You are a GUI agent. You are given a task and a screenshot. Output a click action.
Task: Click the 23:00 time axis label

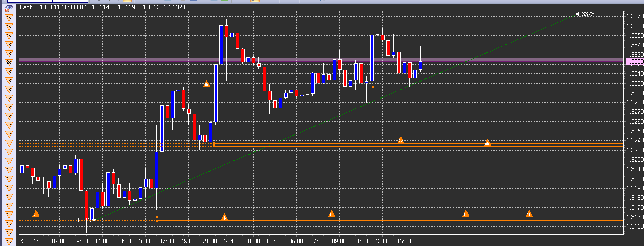click(231, 241)
